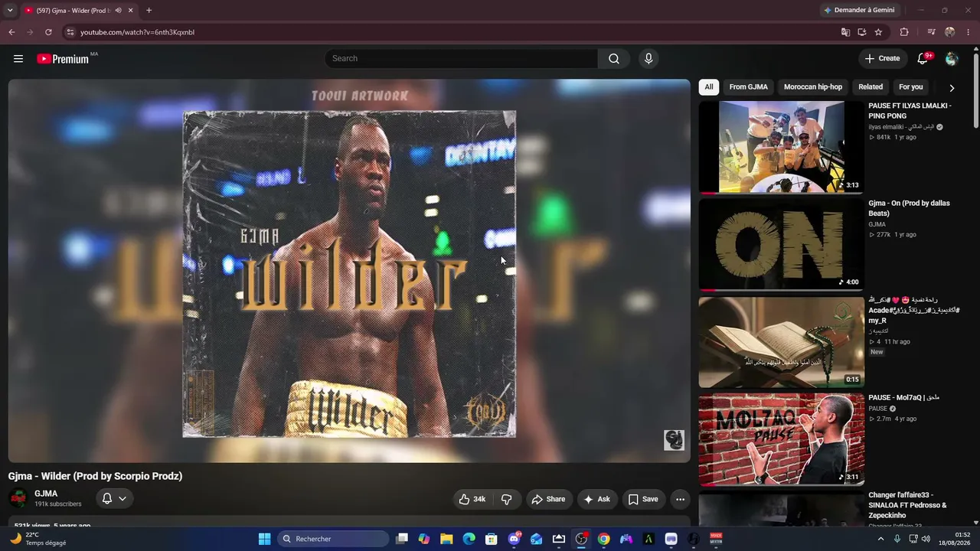View site information icon in address bar
The height and width of the screenshot is (551, 980).
point(70,32)
